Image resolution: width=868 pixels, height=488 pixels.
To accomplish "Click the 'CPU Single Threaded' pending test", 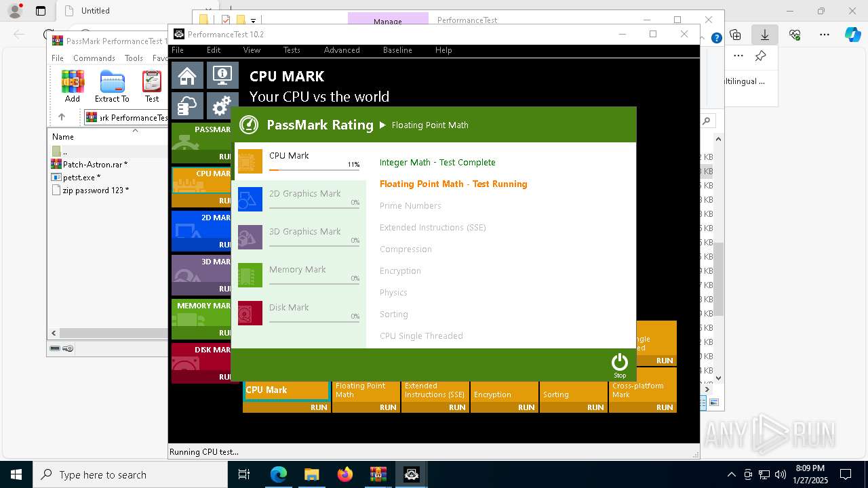I will [421, 336].
